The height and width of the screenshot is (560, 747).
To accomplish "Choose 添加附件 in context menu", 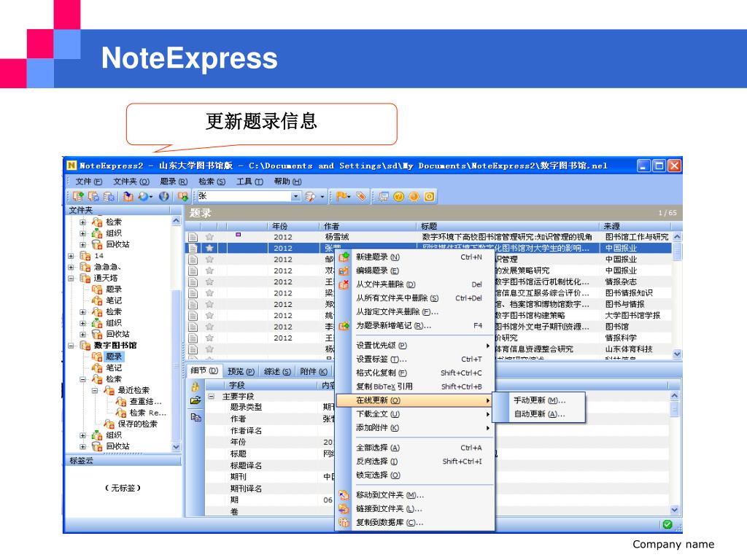I will coord(415,428).
